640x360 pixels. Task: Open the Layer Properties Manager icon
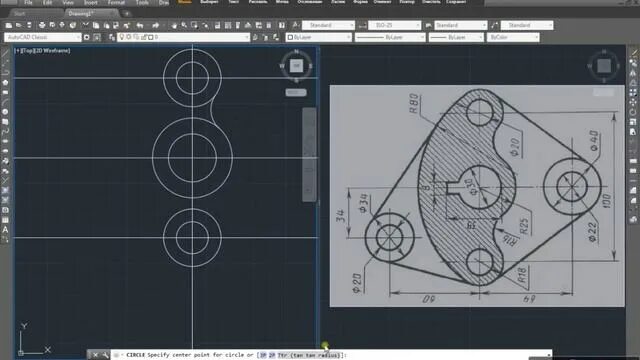(112, 37)
